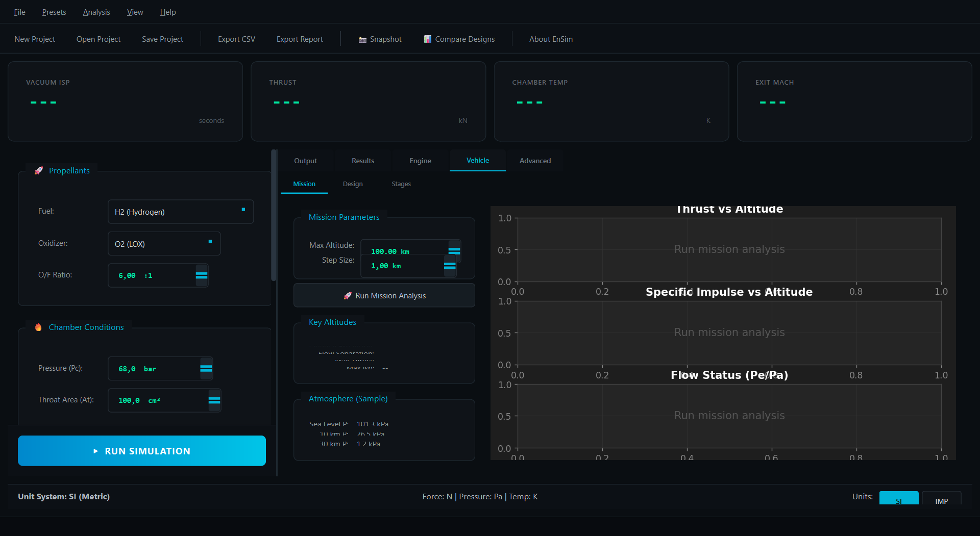Click the Step Size stepper arrows
The width and height of the screenshot is (980, 536).
click(450, 266)
